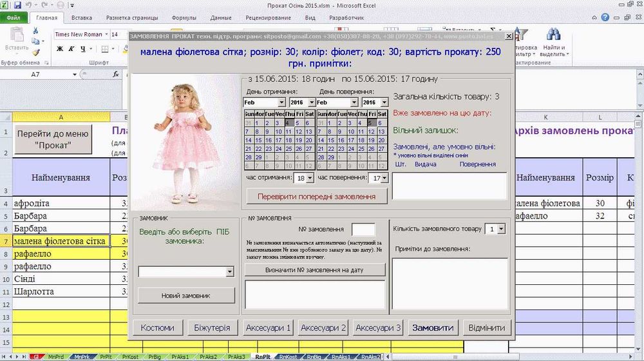Viewport: 644px width, 361px height.
Task: Click Перейти до меню "Прокат" button
Action: [x=53, y=139]
